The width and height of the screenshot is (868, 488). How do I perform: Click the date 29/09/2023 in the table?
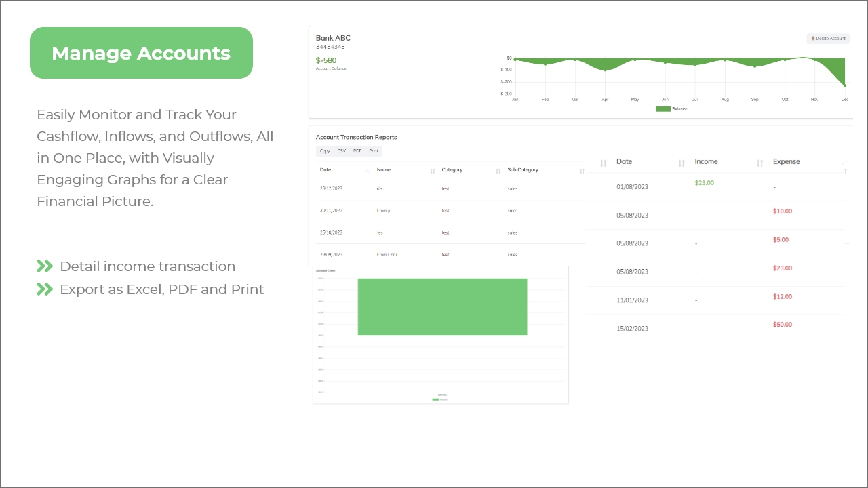click(x=331, y=255)
